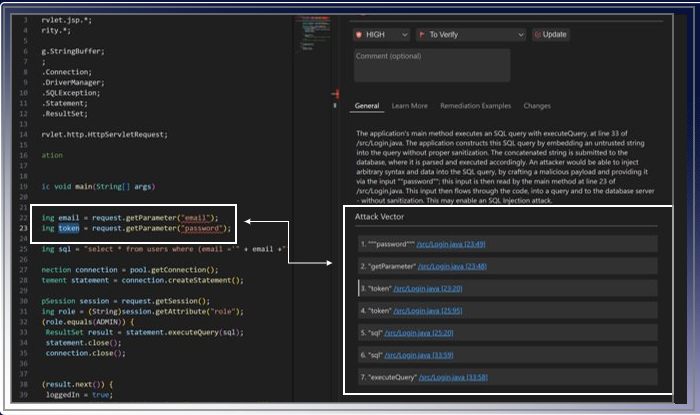Click connection.createStatement() on line 28
Image resolution: width=700 pixels, height=415 pixels.
pos(183,280)
